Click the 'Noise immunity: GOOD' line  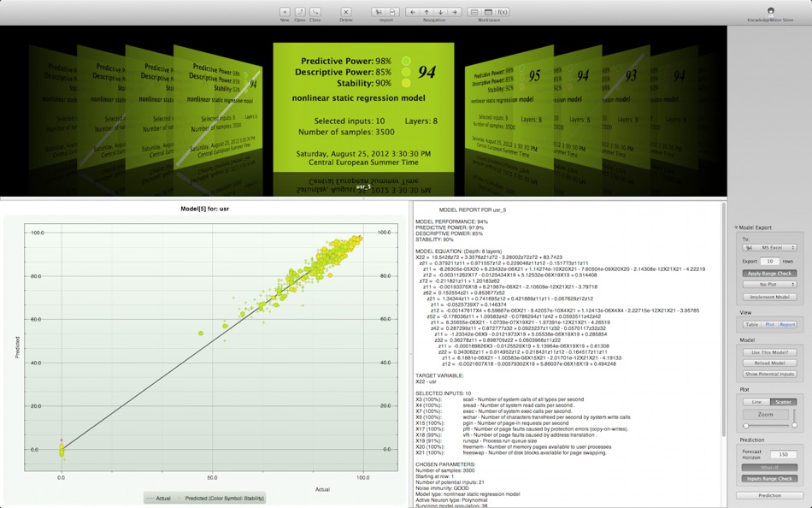click(442, 488)
